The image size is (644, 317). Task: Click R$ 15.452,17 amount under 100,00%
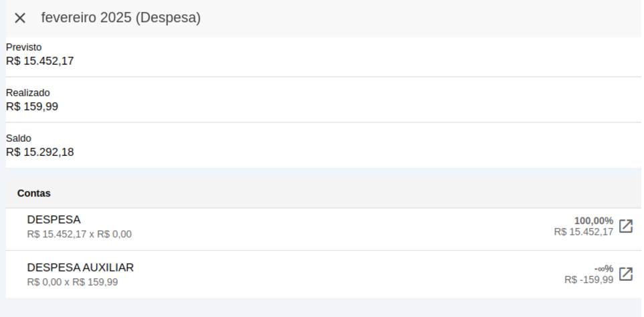pos(584,232)
